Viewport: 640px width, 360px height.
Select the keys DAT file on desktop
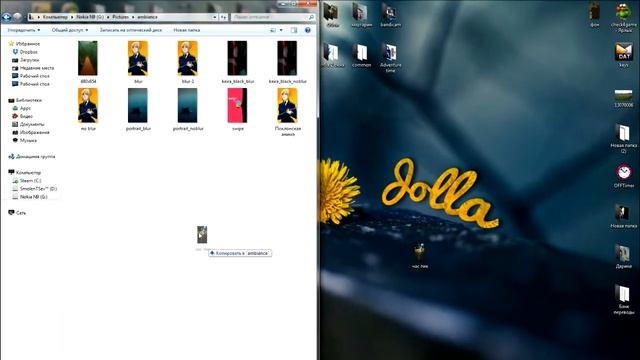pyautogui.click(x=624, y=55)
